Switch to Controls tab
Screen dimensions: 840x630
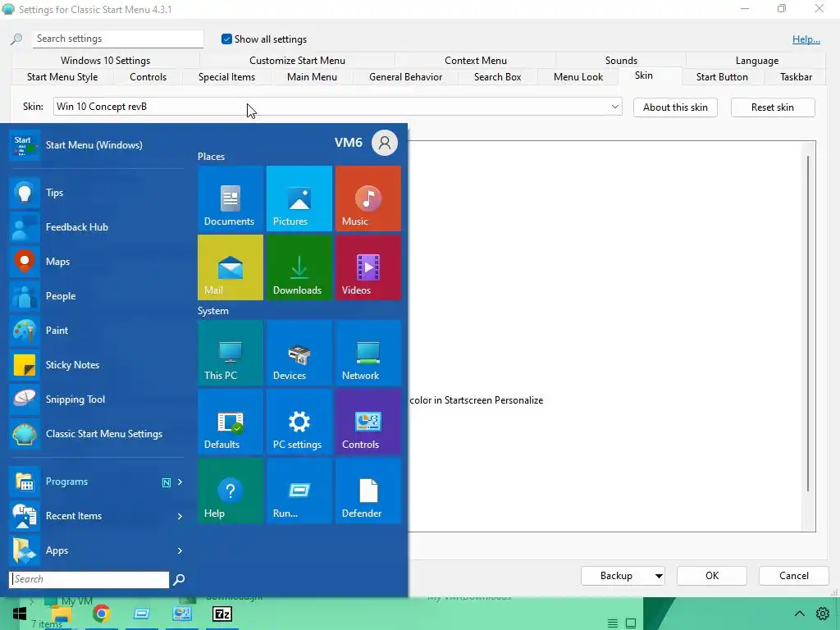click(148, 77)
